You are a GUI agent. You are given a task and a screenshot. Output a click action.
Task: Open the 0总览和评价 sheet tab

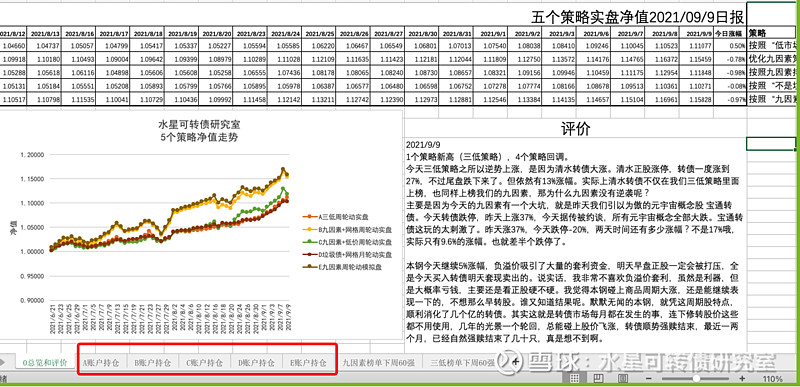[44, 363]
